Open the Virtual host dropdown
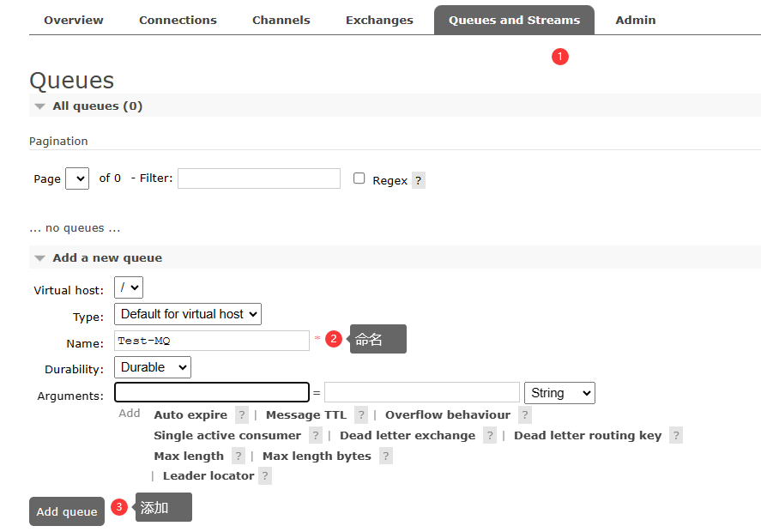 [129, 287]
